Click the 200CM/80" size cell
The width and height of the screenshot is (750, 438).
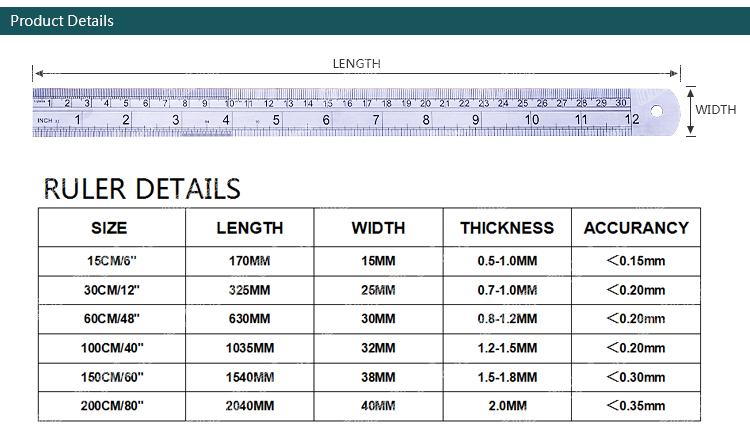click(x=112, y=406)
